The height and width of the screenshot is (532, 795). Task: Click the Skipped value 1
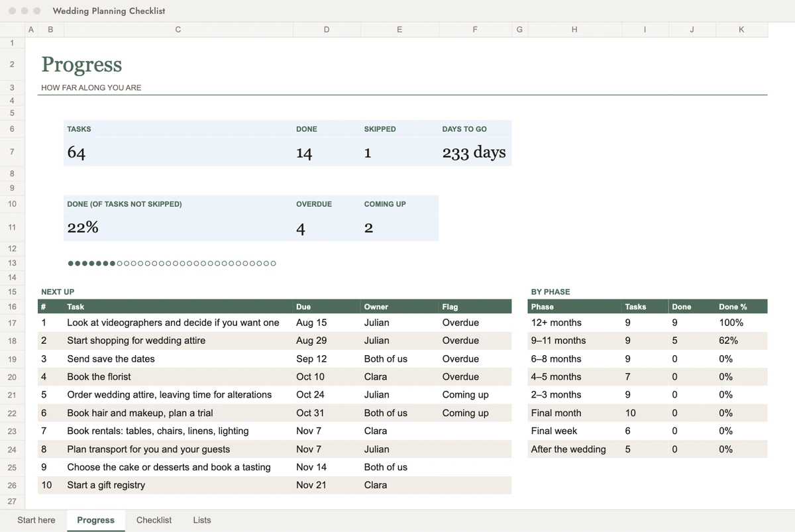pyautogui.click(x=368, y=153)
